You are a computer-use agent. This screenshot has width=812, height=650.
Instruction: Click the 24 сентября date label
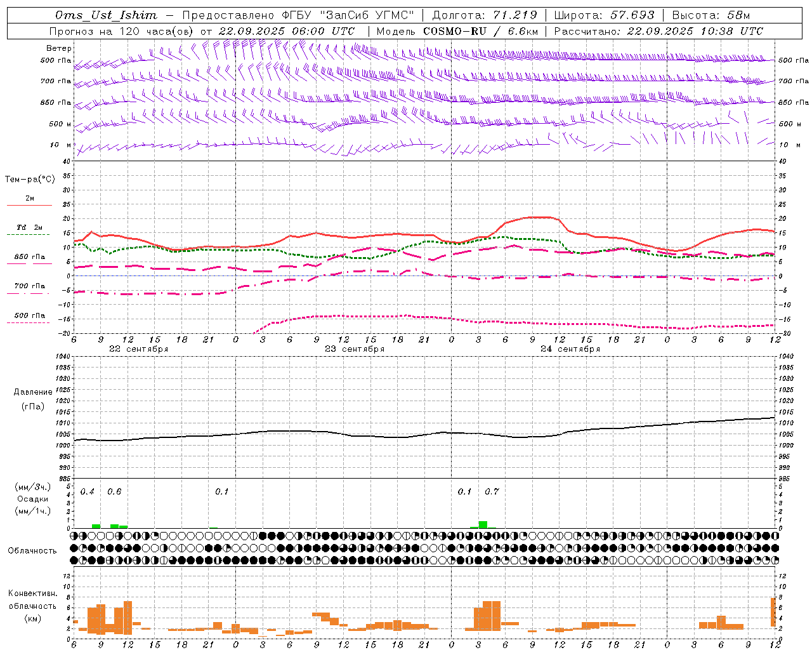click(x=570, y=349)
